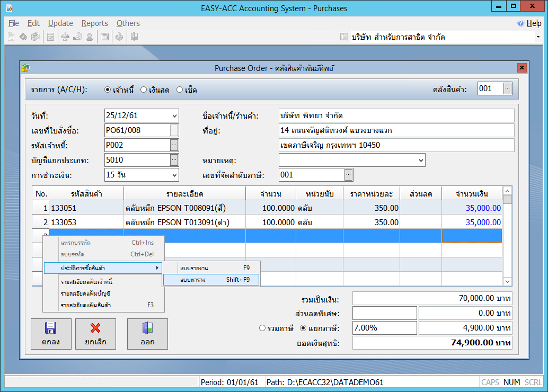Screen dimensions: 548x392
Task: Click the calendar window toolbar icon
Action: [x=105, y=37]
